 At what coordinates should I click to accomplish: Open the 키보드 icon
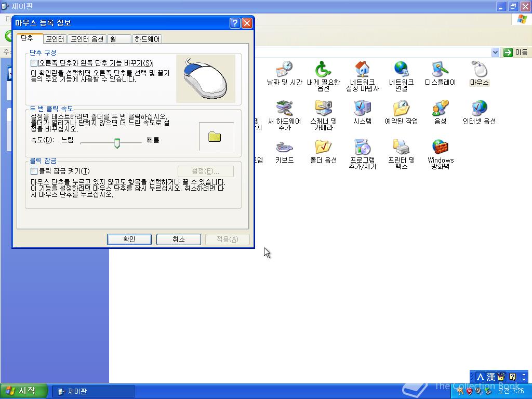click(284, 152)
